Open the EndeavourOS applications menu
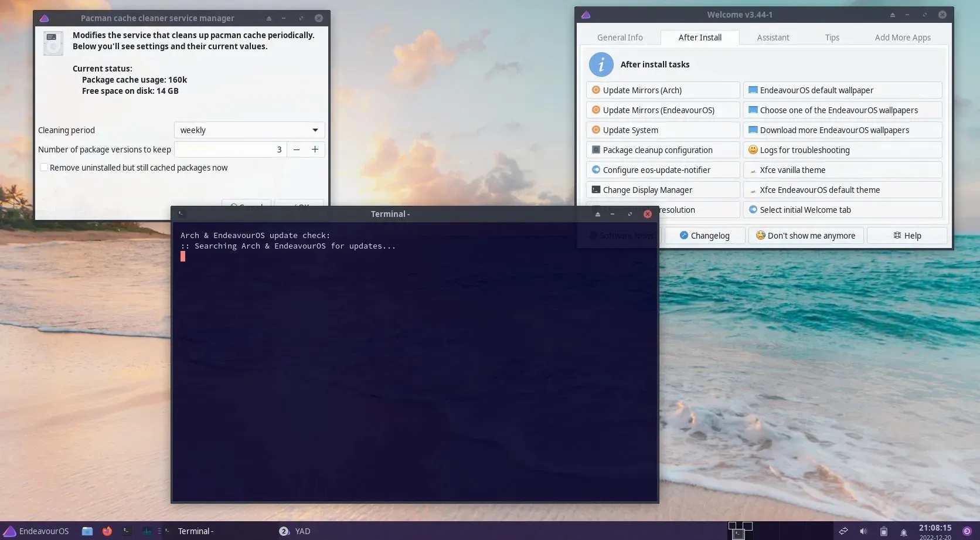Image resolution: width=980 pixels, height=540 pixels. coord(36,531)
